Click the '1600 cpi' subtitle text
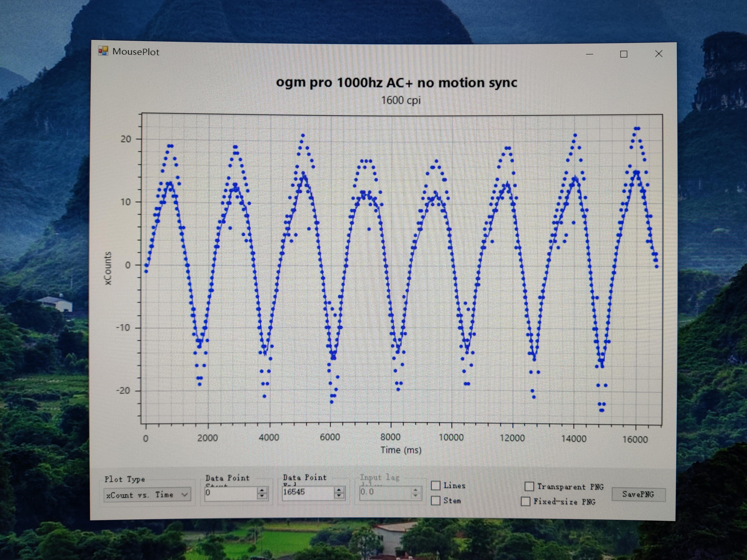This screenshot has height=560, width=747. [401, 100]
